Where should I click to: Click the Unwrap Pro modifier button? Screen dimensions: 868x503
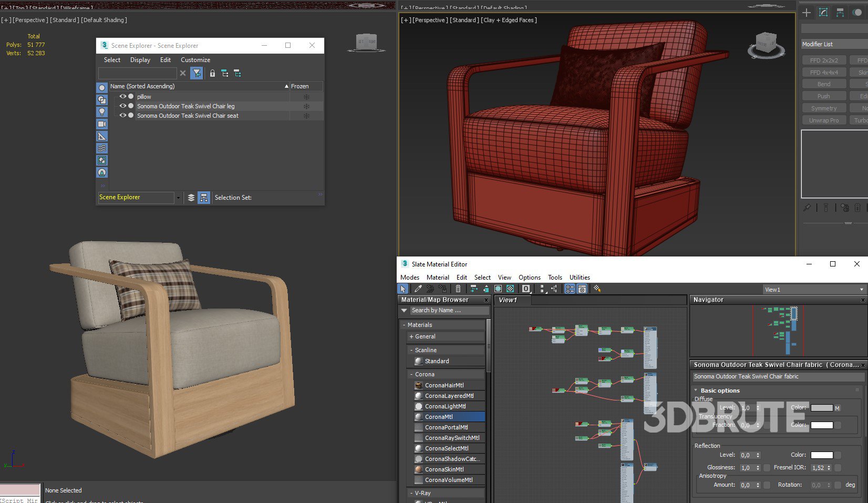[824, 120]
